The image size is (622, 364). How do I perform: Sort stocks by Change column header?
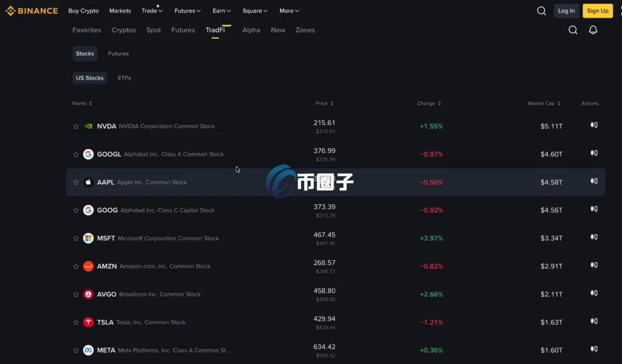pos(429,103)
